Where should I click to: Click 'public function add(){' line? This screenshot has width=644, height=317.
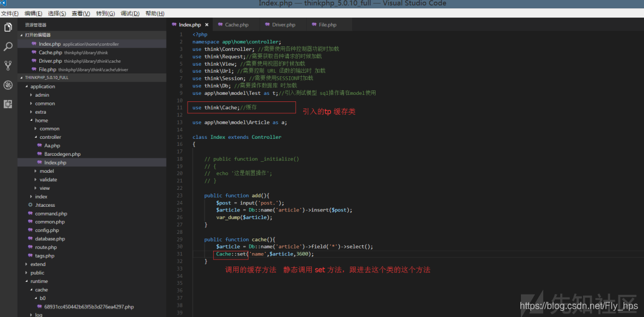pos(237,196)
